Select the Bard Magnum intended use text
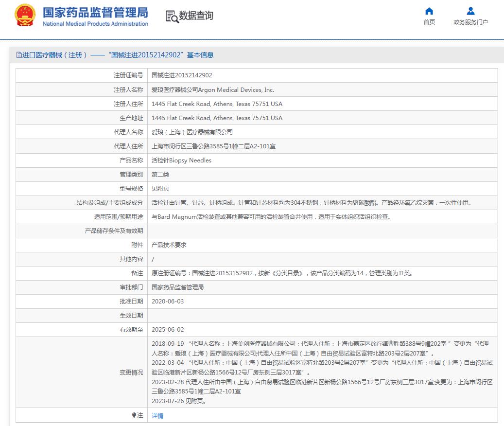Screen dimensions: 504x426 pos(272,217)
